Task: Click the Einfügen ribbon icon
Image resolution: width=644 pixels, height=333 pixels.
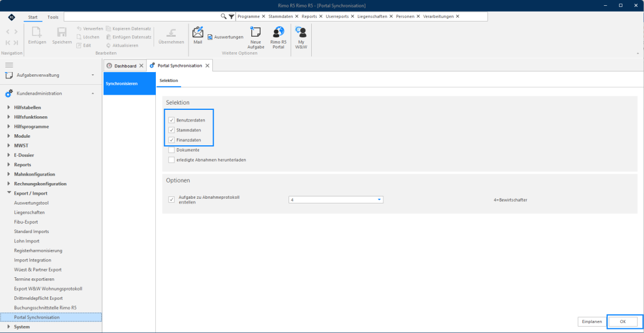Action: pos(37,33)
